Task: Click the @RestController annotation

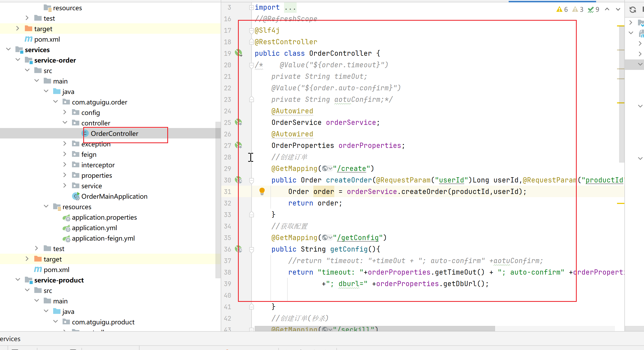Action: (286, 42)
